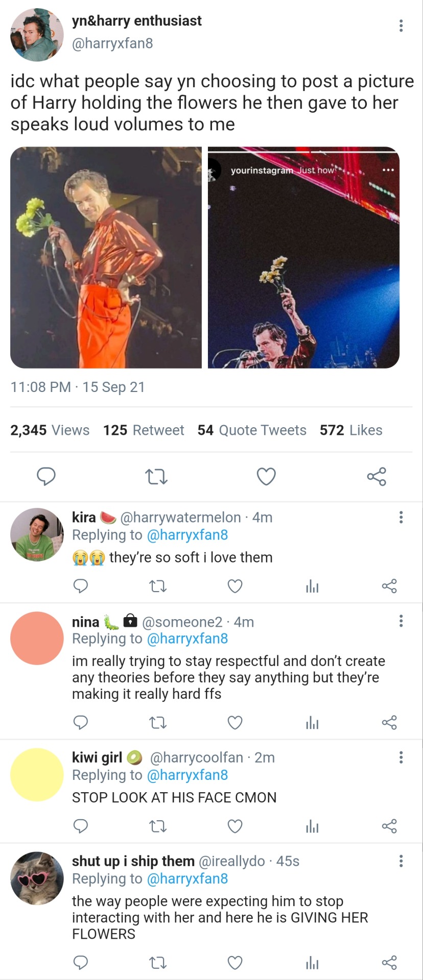Like kiwi girl's reply
Viewport: 423px width, 980px height.
point(235,826)
